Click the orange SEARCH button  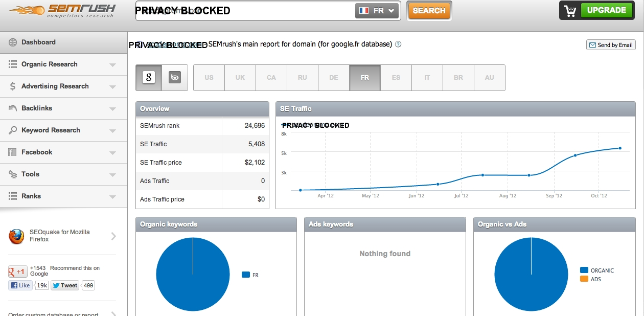click(x=429, y=11)
